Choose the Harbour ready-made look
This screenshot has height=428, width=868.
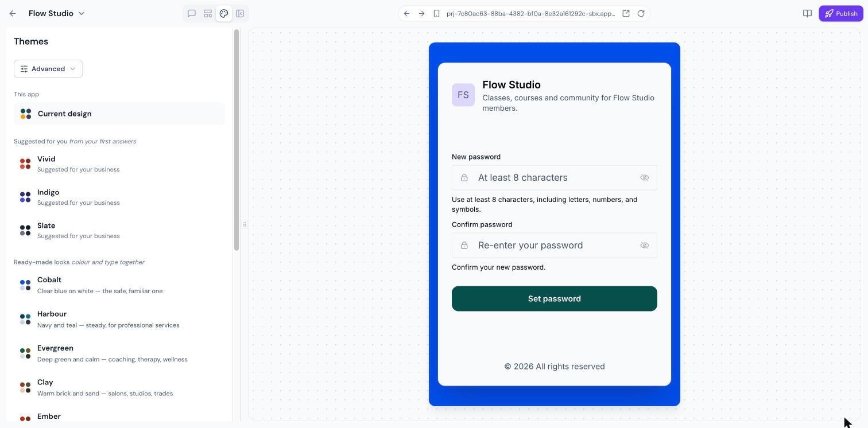[119, 320]
